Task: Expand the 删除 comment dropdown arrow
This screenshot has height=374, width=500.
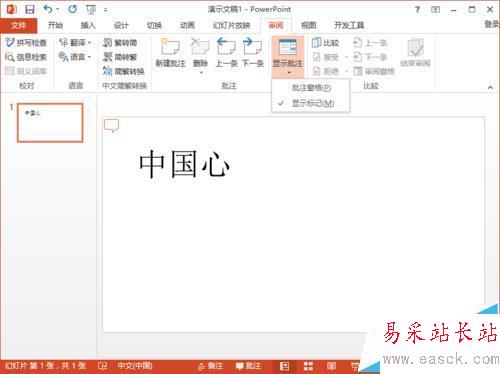Action: point(201,72)
